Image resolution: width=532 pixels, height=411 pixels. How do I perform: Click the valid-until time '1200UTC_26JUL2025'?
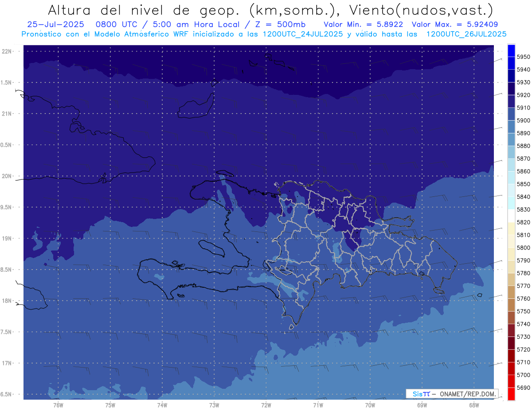(x=466, y=34)
